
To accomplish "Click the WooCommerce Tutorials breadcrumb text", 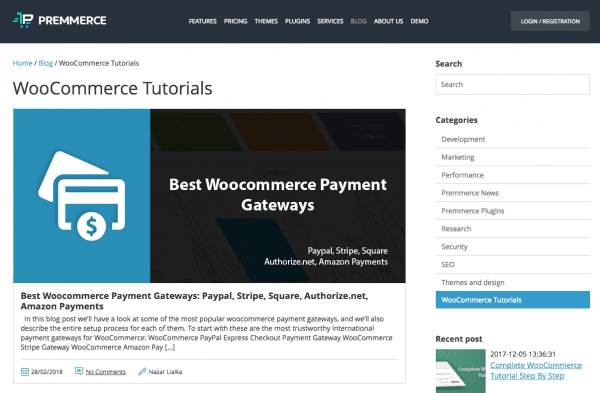I will click(x=99, y=63).
